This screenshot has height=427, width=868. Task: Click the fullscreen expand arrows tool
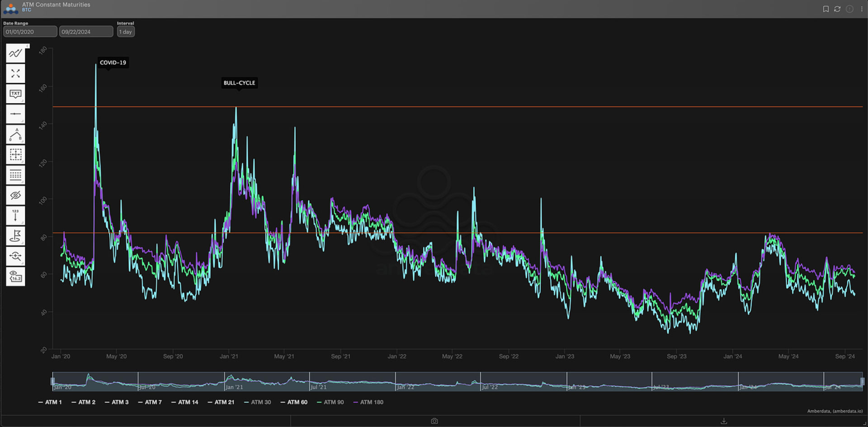(15, 73)
